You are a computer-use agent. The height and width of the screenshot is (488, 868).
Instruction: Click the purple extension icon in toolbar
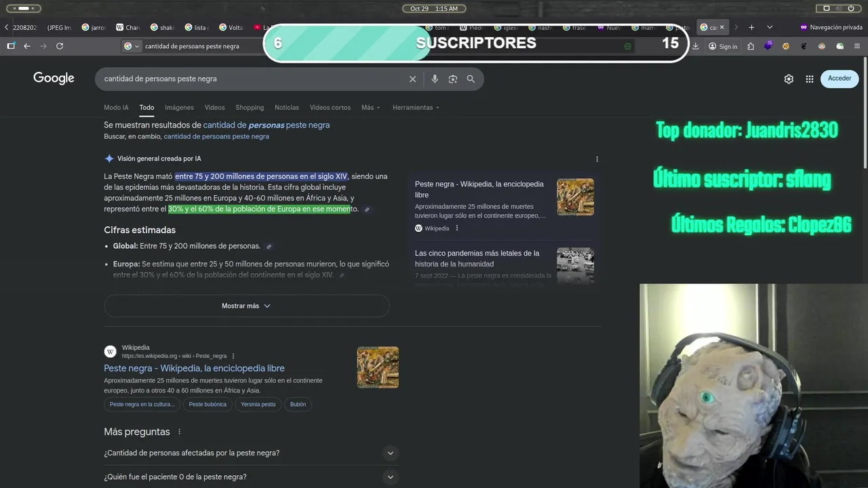click(x=768, y=46)
